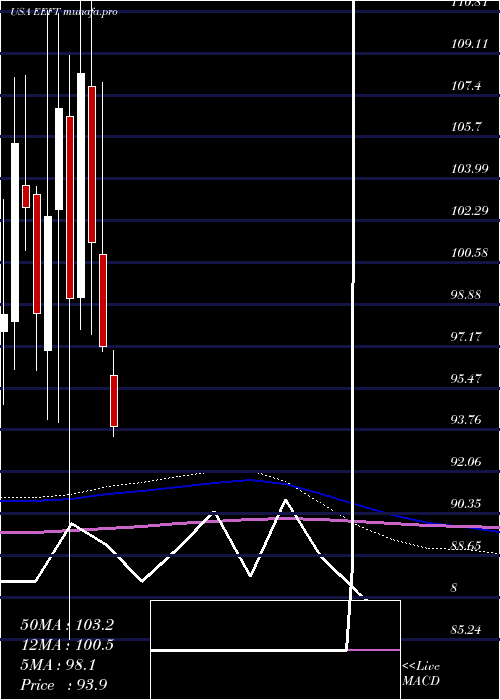Click the 50MA : 103.2 indicator text
This screenshot has height=700, width=500.
pyautogui.click(x=66, y=625)
